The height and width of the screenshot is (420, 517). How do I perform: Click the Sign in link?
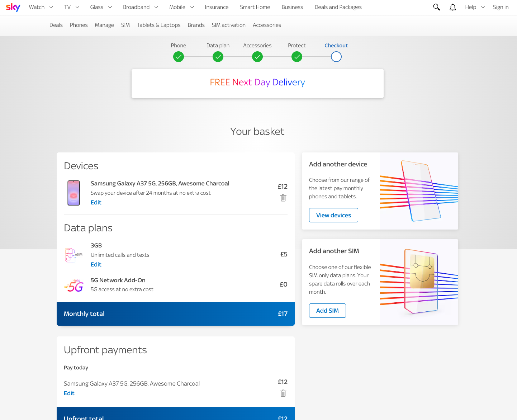coord(501,7)
